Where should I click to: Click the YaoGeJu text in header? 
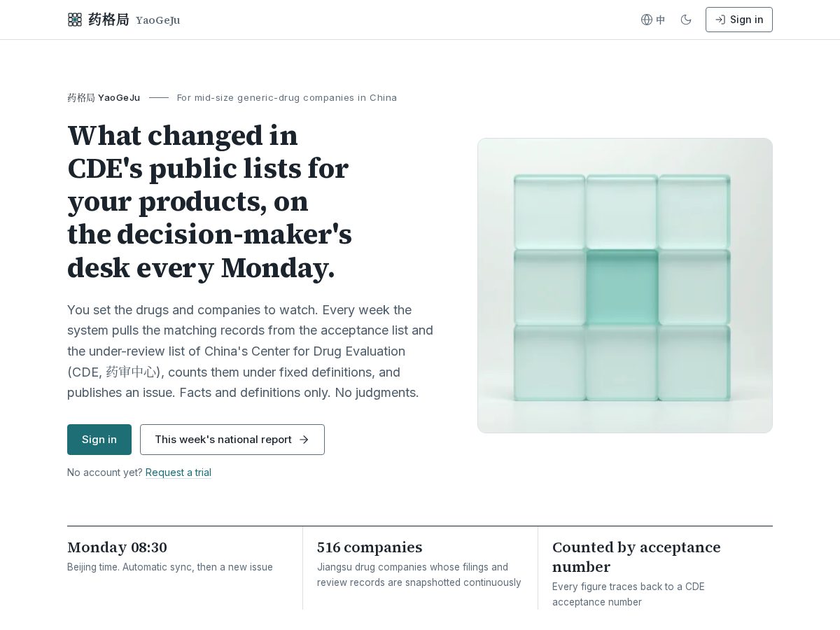[158, 20]
